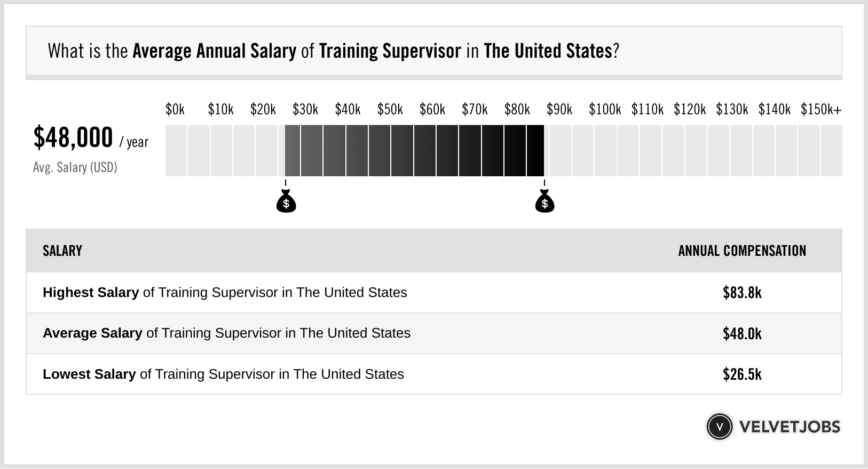This screenshot has width=868, height=469.
Task: Click the $50k scale label
Action: click(390, 110)
